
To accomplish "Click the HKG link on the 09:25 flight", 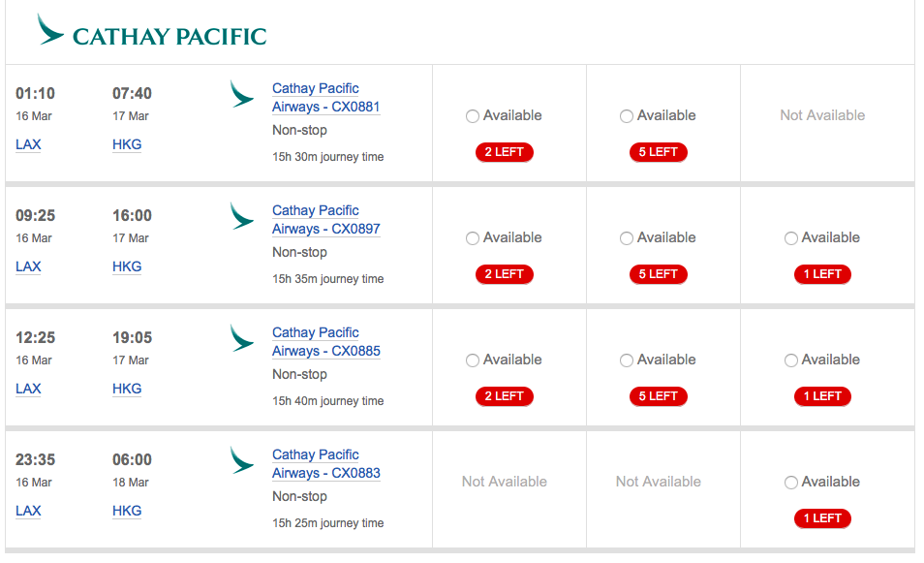I will pos(127,266).
